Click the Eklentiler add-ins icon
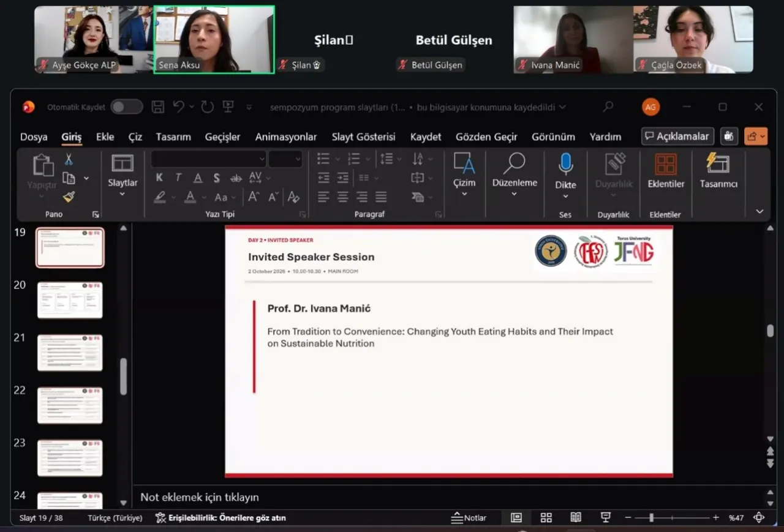The image size is (784, 532). click(x=665, y=164)
